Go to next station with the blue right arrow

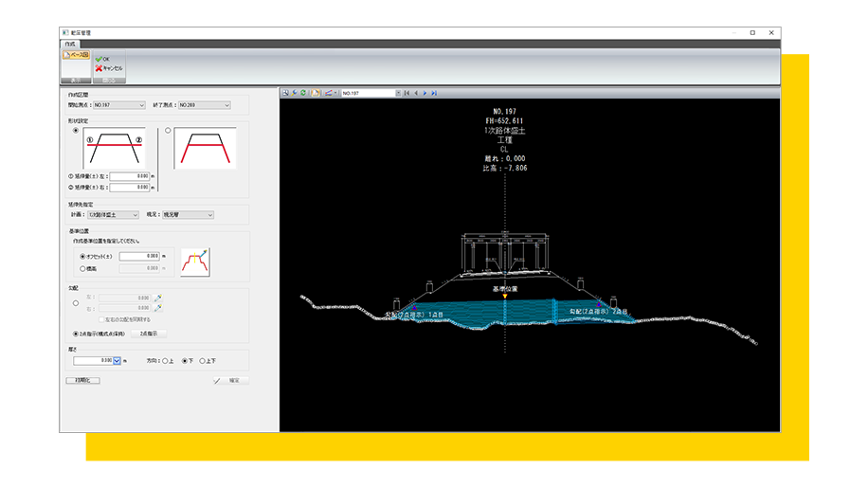coord(425,93)
